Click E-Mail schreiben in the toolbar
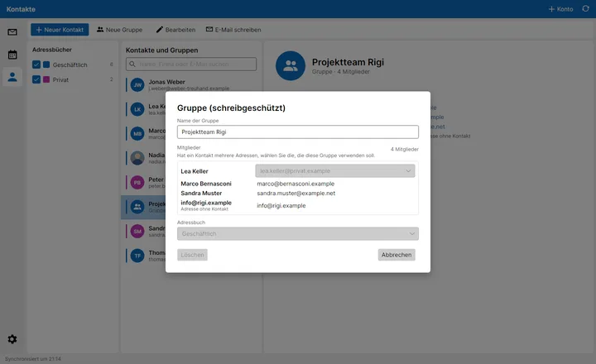This screenshot has width=596, height=364. (x=233, y=30)
